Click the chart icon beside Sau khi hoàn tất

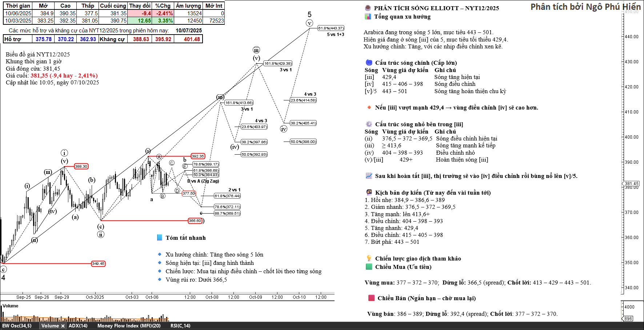coord(369,176)
